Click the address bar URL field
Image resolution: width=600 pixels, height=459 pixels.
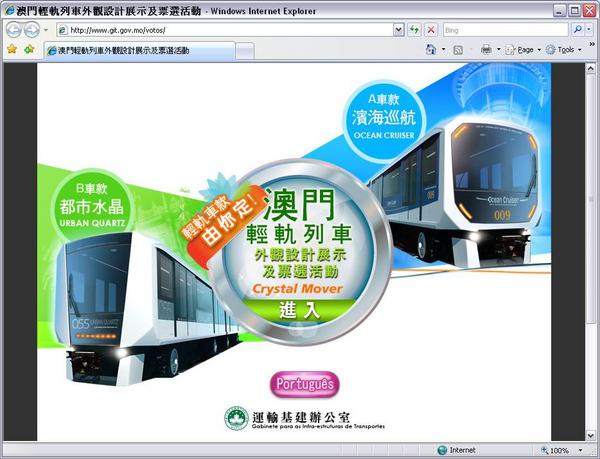tap(226, 30)
